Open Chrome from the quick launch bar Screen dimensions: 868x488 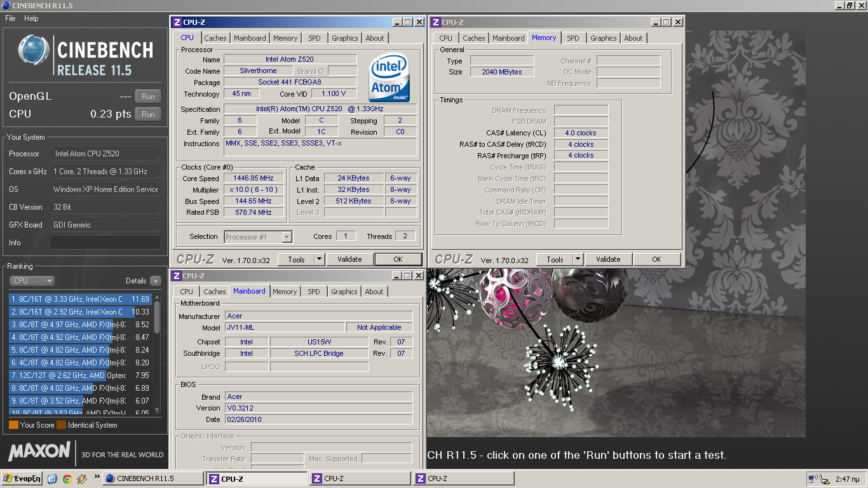[67, 479]
